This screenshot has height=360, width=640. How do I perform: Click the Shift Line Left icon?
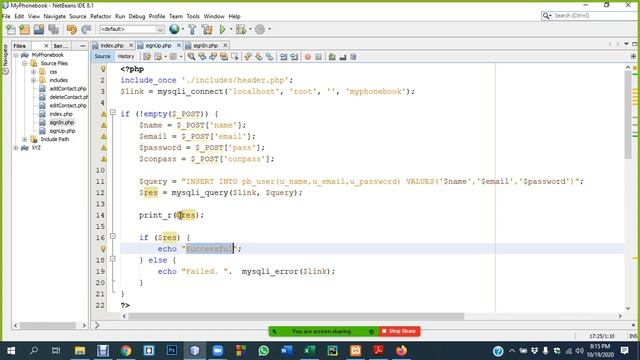[x=283, y=57]
